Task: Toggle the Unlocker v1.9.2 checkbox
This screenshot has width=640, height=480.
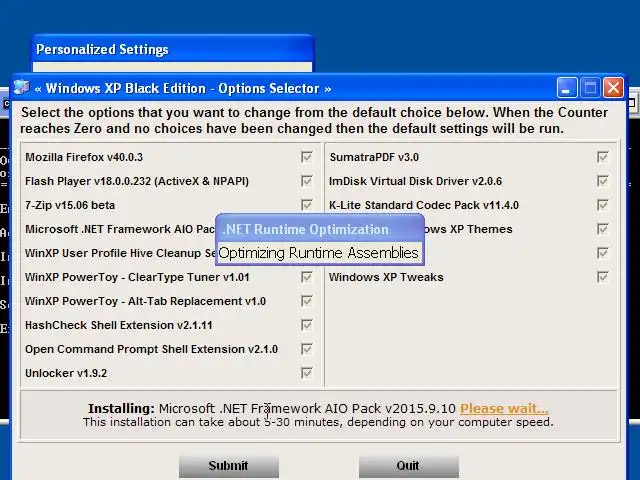Action: 307,373
